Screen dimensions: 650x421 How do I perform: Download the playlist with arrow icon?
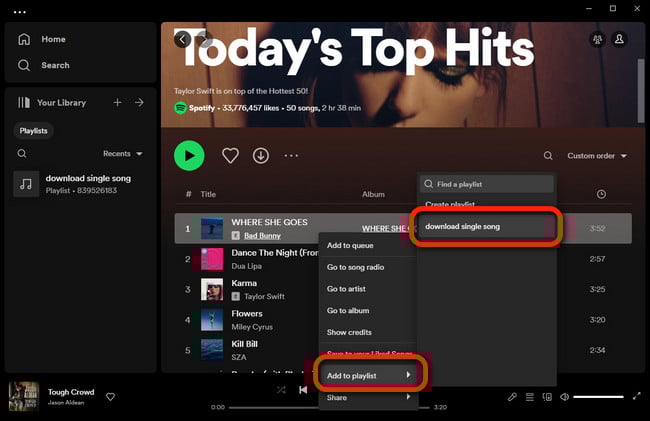click(261, 156)
